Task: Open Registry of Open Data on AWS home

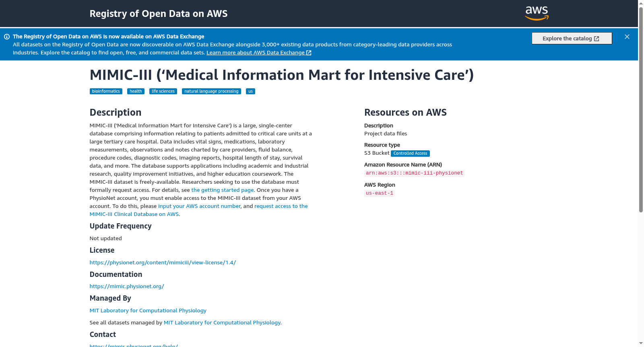Action: point(159,14)
